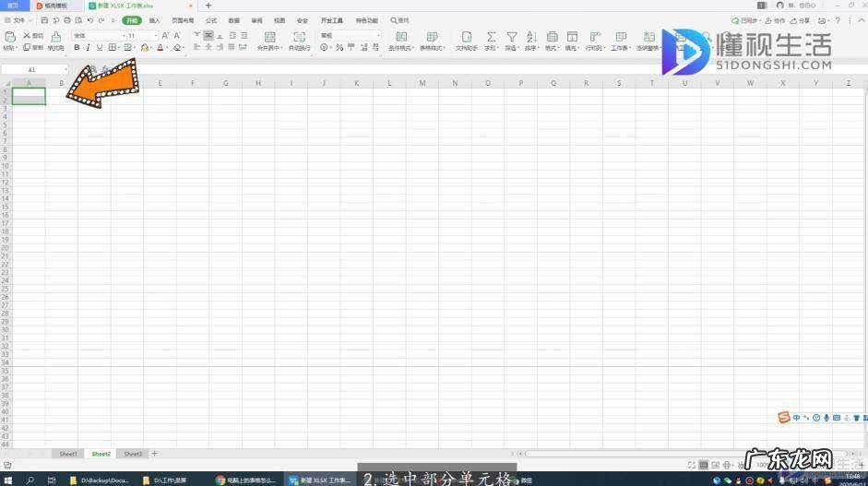Click the Sum (Σ) icon
The height and width of the screenshot is (486, 868).
(491, 41)
